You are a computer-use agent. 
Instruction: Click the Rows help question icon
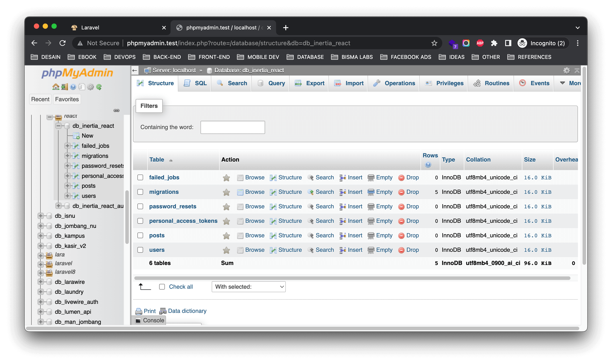(428, 165)
